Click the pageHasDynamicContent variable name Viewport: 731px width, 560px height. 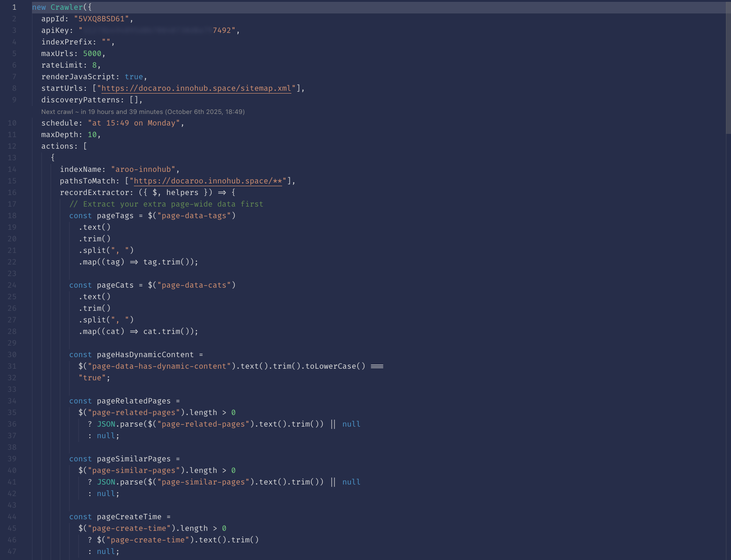[x=145, y=355]
